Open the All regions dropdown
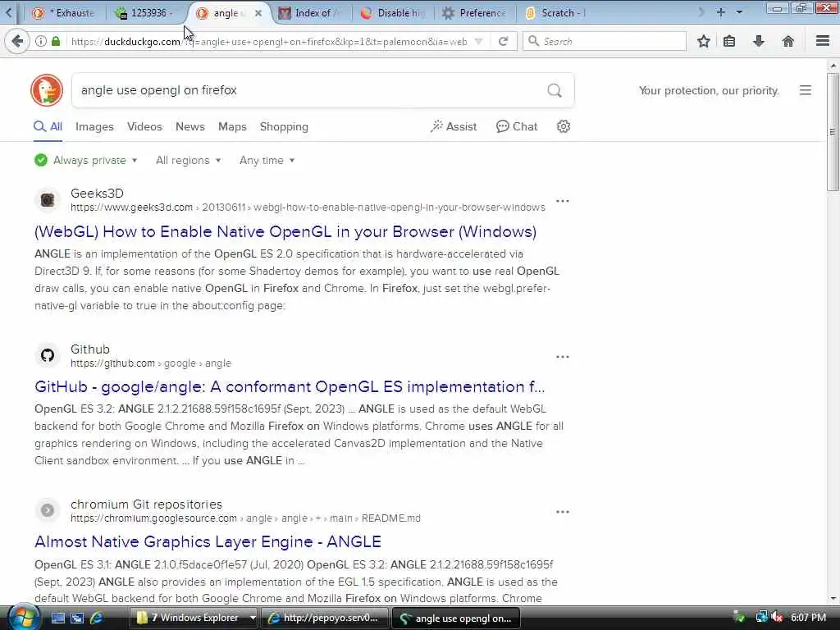This screenshot has height=630, width=840. point(188,160)
